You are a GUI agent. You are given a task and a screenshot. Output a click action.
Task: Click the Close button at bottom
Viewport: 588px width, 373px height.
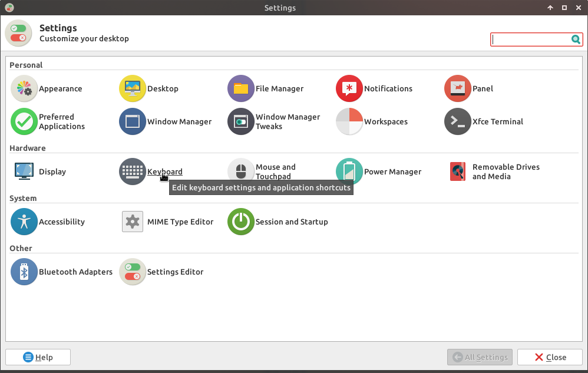tap(550, 357)
